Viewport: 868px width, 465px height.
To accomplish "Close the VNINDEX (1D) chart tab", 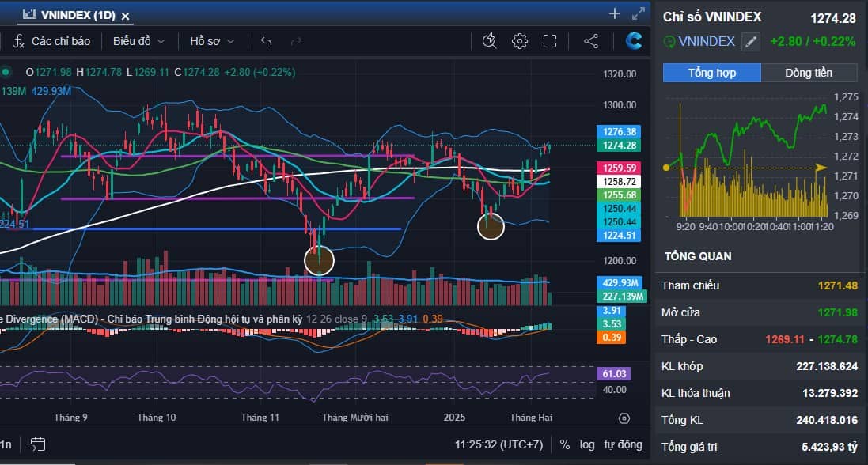I will [x=126, y=16].
